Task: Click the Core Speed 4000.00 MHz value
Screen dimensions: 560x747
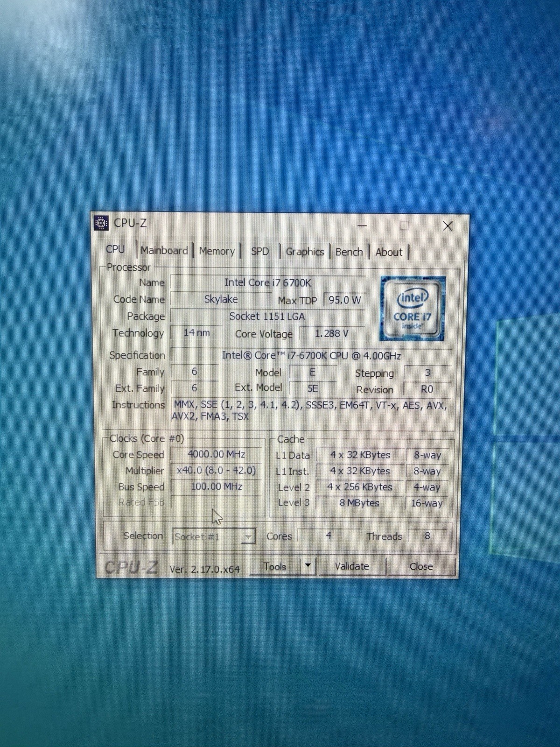Action: 217,454
